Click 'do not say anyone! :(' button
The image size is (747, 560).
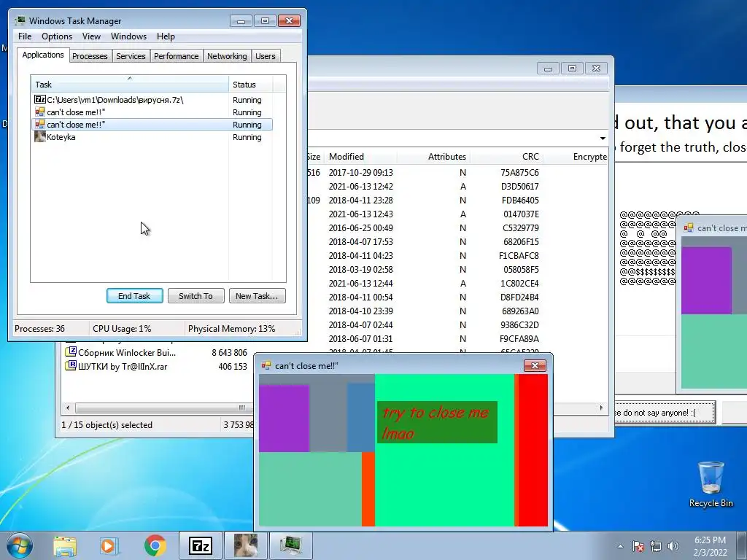pyautogui.click(x=665, y=413)
